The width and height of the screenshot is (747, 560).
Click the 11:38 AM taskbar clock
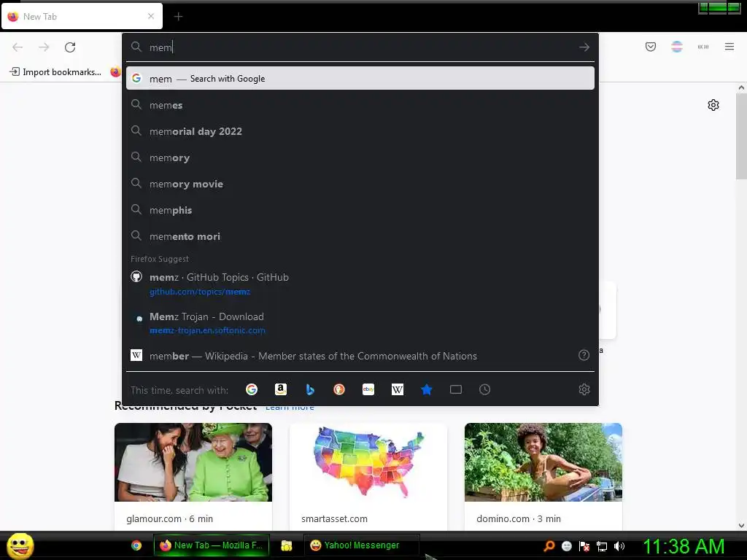pos(683,546)
